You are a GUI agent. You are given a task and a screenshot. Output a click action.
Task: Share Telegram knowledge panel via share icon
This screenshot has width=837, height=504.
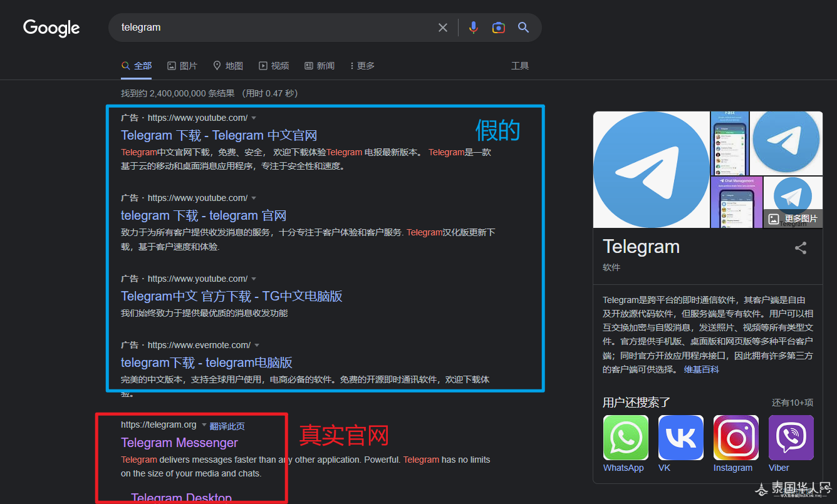click(801, 248)
